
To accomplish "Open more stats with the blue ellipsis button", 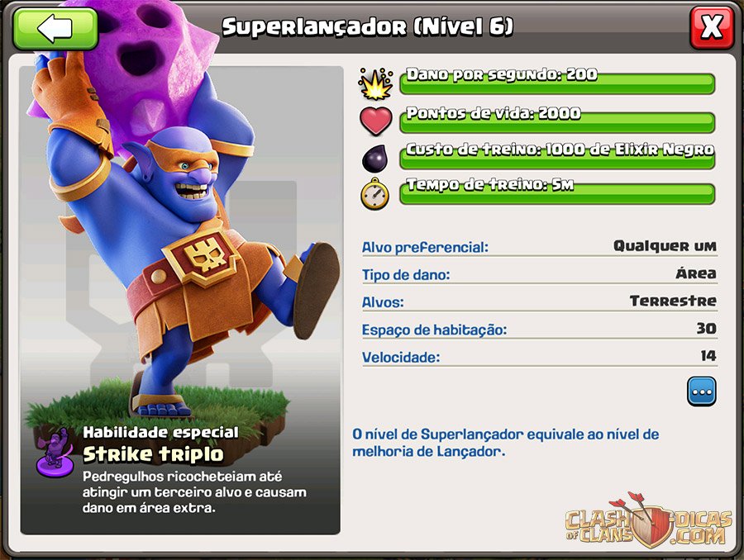I will pyautogui.click(x=702, y=392).
